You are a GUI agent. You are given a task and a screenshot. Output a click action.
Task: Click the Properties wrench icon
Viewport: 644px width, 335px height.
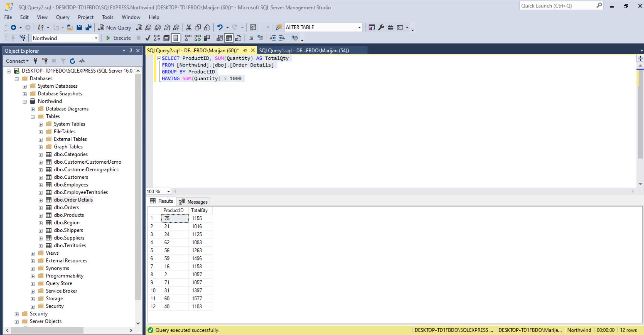pyautogui.click(x=381, y=27)
